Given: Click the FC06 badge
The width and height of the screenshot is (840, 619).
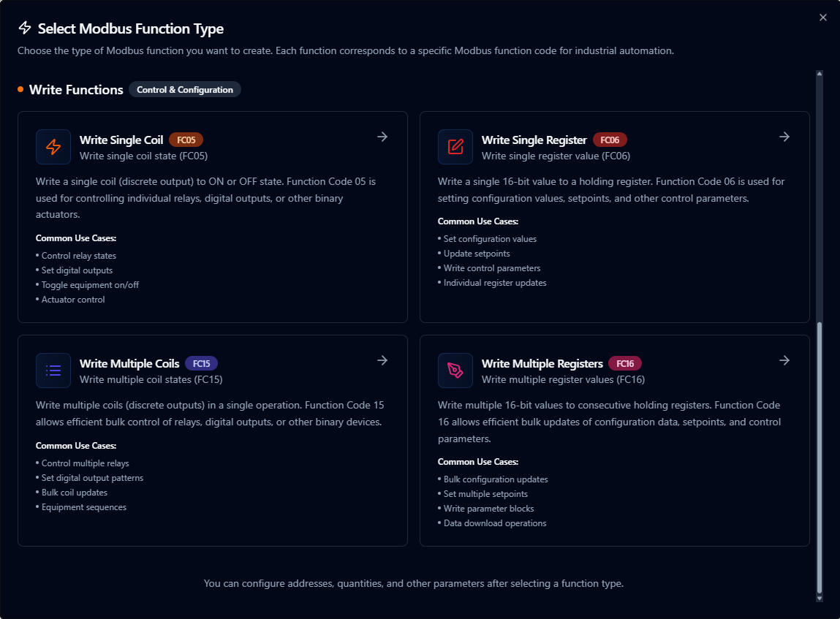Looking at the screenshot, I should (x=610, y=140).
